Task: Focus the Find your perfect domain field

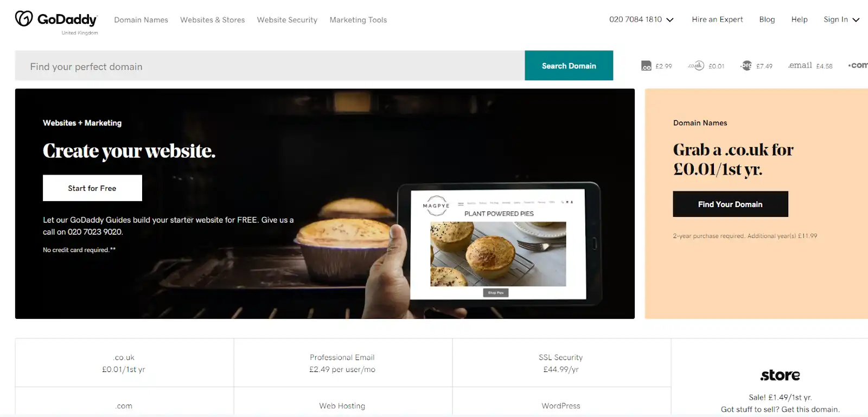Action: (x=270, y=66)
